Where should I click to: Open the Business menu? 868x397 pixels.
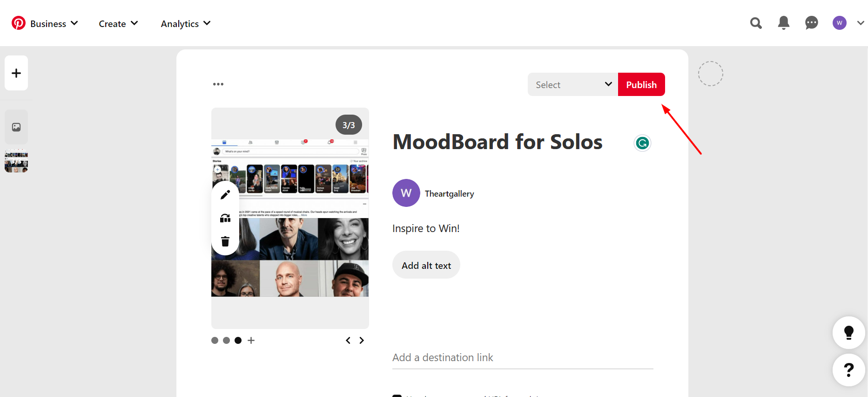pos(54,24)
